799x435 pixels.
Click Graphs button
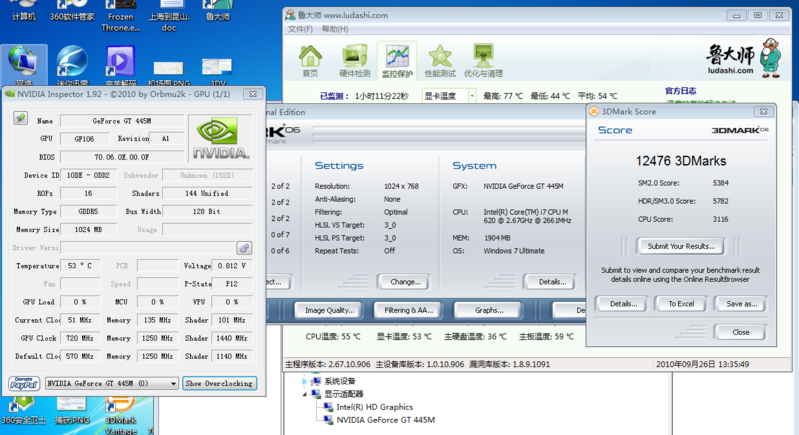coord(488,310)
